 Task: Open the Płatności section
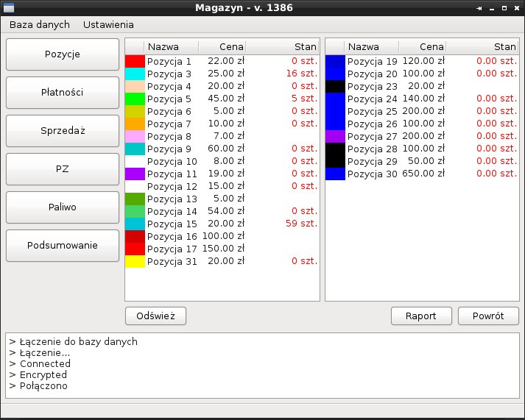click(63, 92)
